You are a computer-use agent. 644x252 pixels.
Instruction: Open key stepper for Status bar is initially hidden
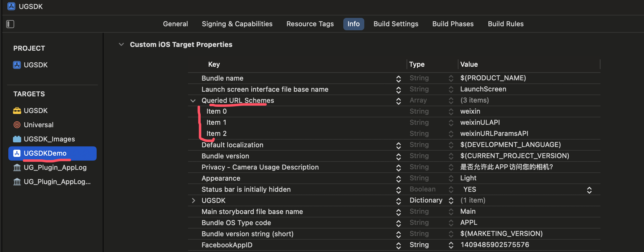click(x=399, y=190)
